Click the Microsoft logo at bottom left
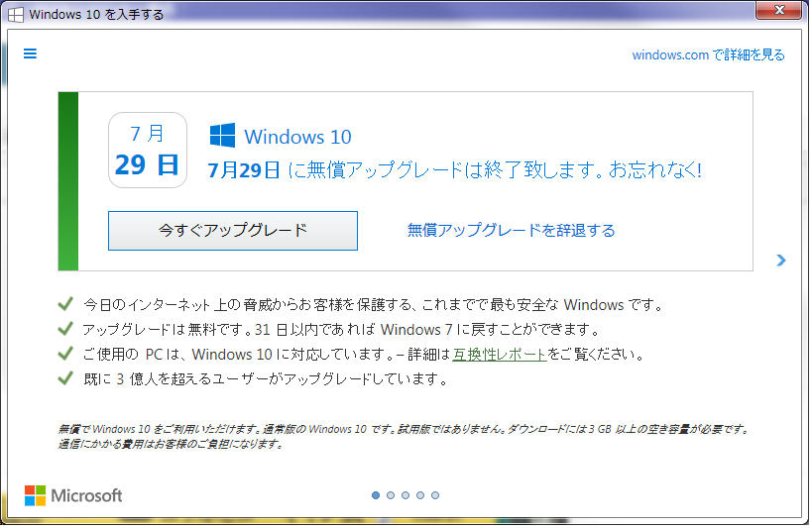The width and height of the screenshot is (812, 528). point(73,495)
